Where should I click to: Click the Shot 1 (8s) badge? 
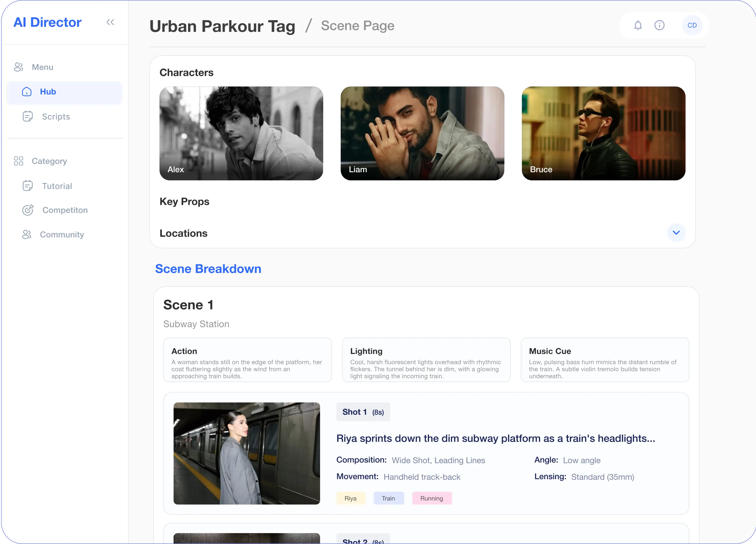coord(363,412)
